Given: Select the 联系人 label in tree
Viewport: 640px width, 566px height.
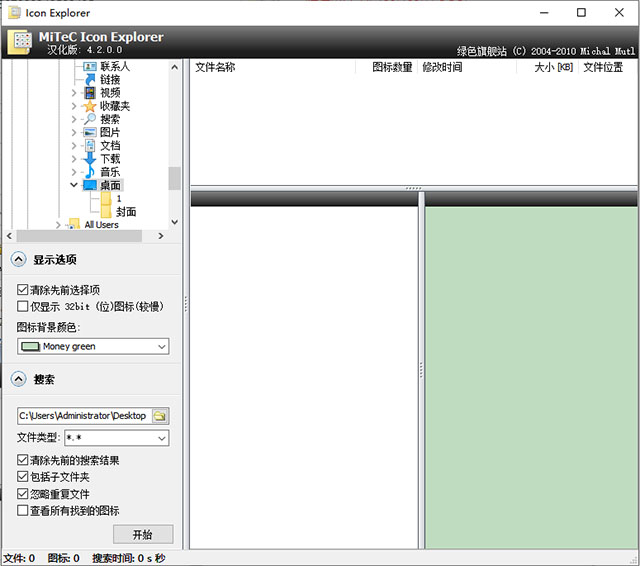Looking at the screenshot, I should 115,66.
